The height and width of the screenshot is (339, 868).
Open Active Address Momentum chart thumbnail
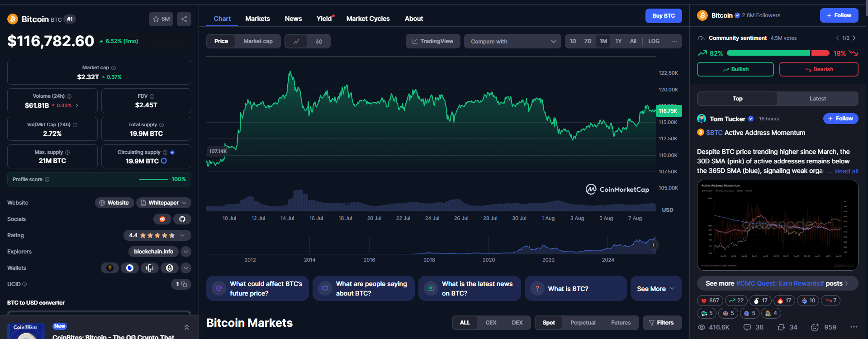(x=778, y=225)
